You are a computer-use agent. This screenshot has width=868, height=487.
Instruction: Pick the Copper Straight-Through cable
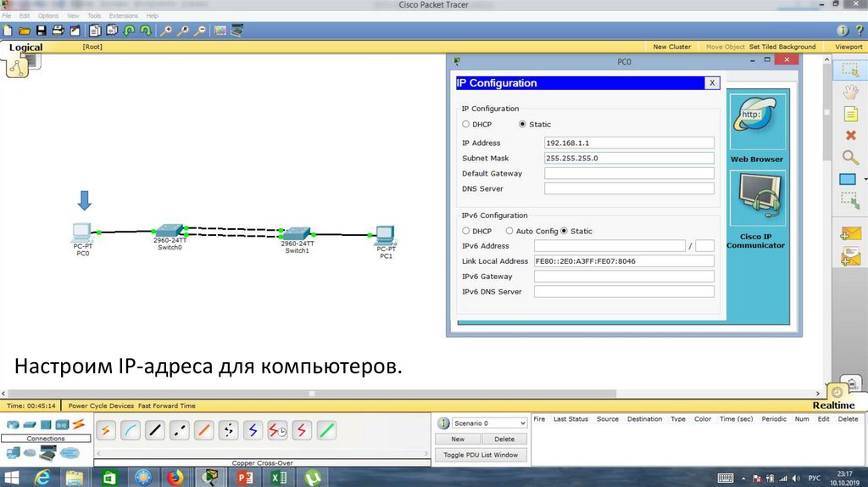pyautogui.click(x=155, y=430)
